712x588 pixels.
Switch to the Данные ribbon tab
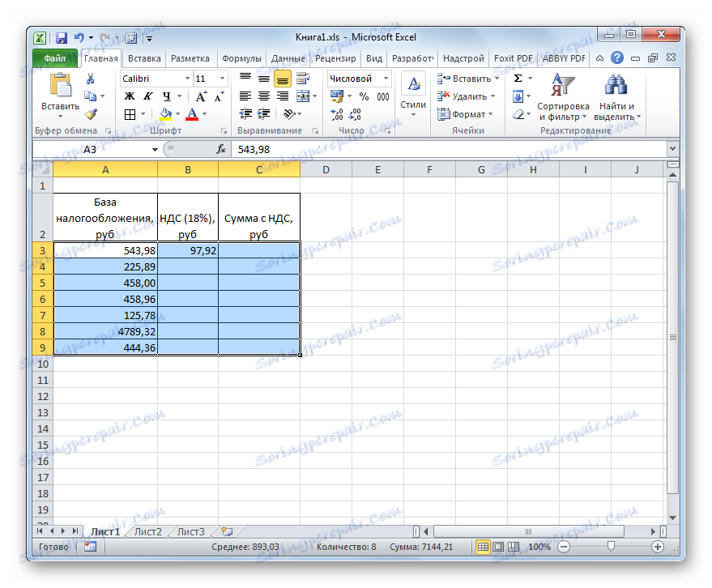[x=288, y=58]
